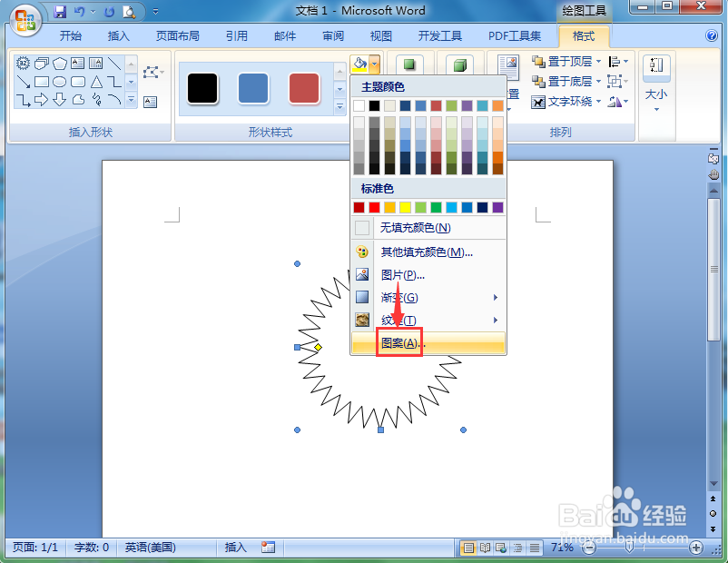Image resolution: width=728 pixels, height=563 pixels.
Task: Click the 3-D effects cube icon
Action: 459,65
